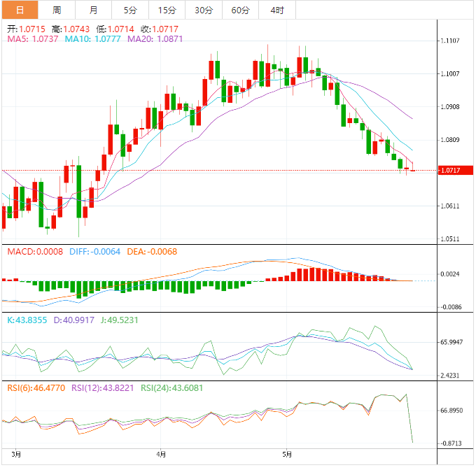Click the DIFF indicator label

click(x=94, y=251)
